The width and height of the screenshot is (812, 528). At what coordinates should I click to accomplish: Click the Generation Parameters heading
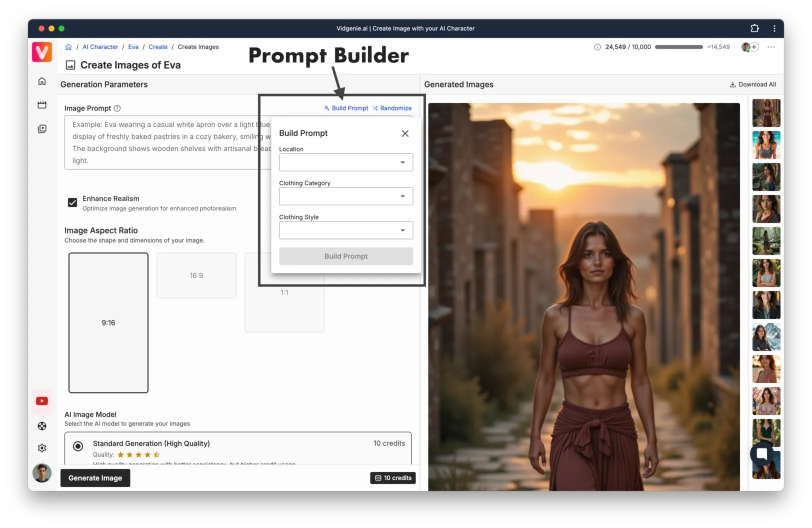point(104,84)
